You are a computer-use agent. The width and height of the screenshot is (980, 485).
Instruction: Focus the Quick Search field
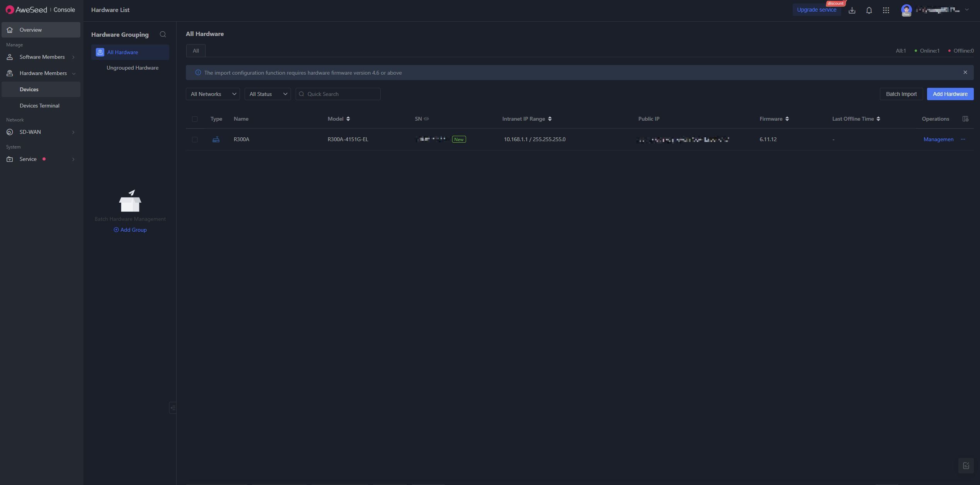338,94
